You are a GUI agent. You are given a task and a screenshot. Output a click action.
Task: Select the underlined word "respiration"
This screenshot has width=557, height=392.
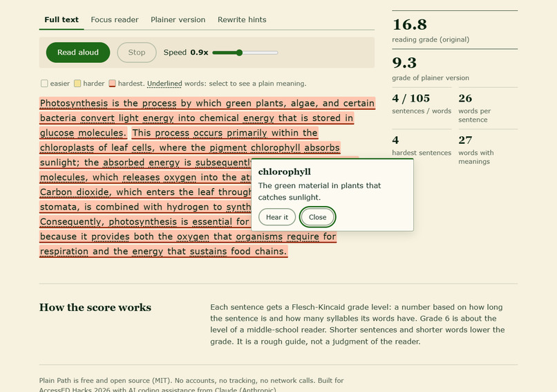64,251
